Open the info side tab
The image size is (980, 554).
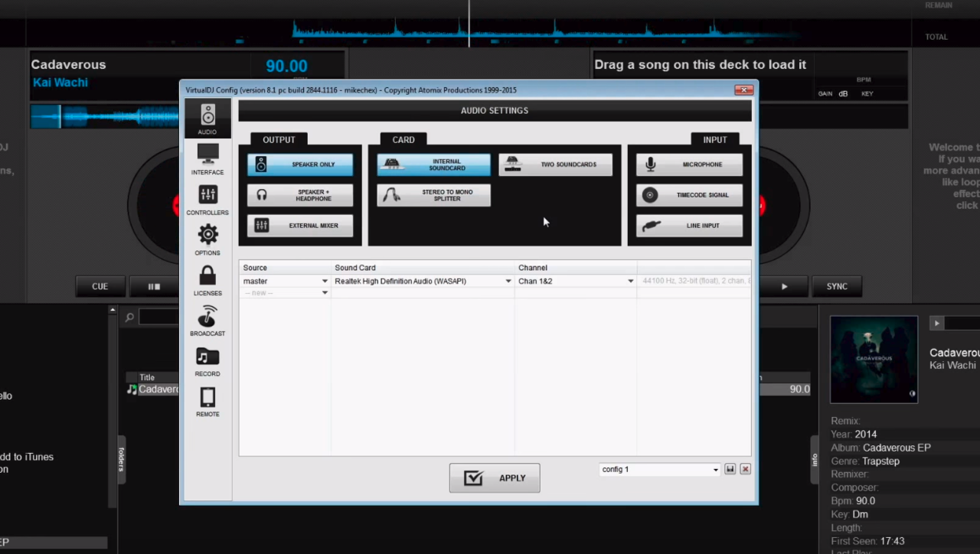click(815, 460)
